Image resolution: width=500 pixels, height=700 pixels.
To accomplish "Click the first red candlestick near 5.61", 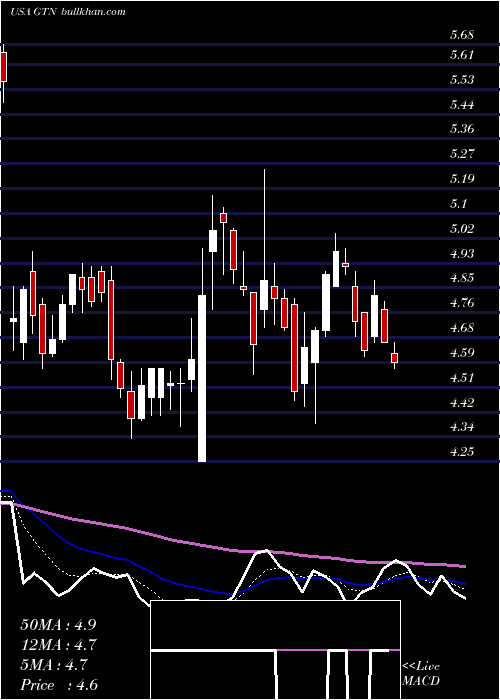I will pos(4,67).
